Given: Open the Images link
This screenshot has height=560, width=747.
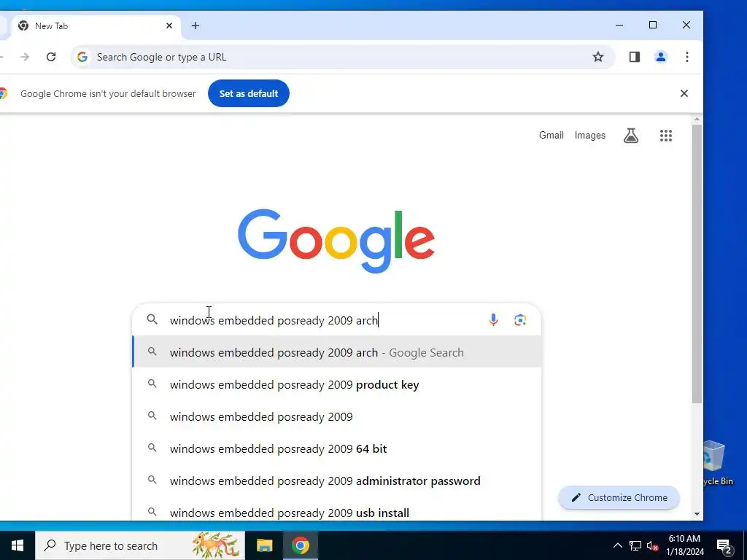Looking at the screenshot, I should 589,135.
